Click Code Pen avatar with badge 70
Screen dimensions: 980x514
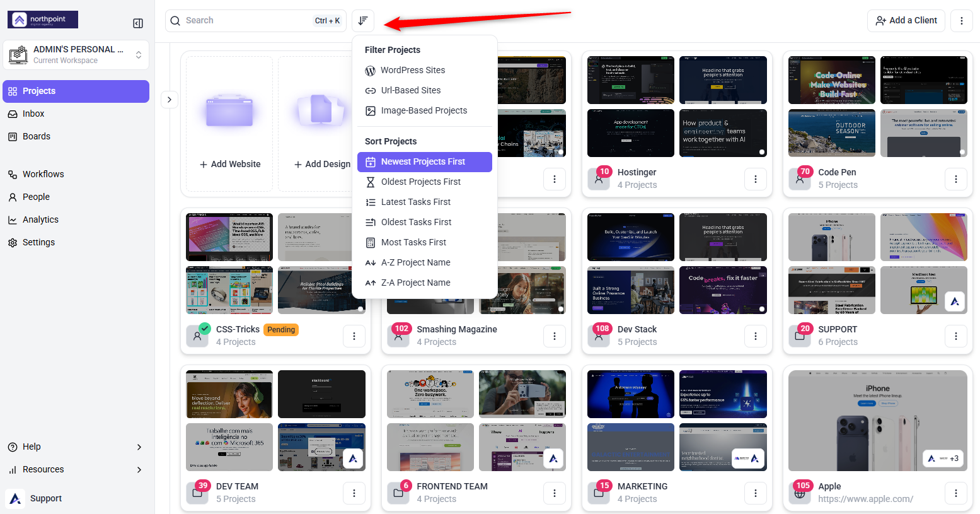[x=800, y=179]
